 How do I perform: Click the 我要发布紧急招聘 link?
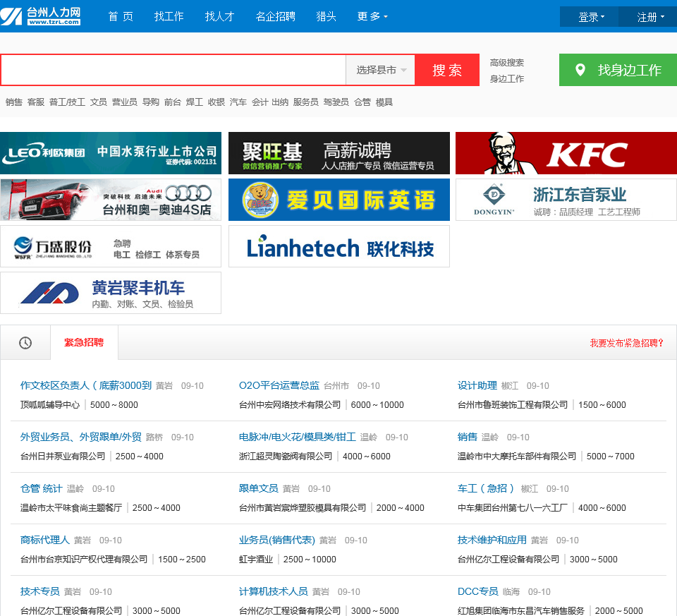click(626, 343)
